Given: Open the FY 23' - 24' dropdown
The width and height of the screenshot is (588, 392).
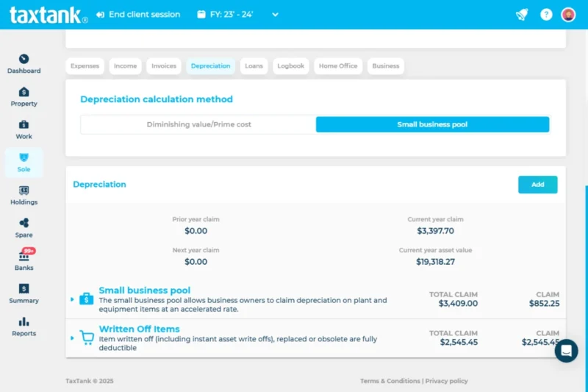Looking at the screenshot, I should [238, 15].
